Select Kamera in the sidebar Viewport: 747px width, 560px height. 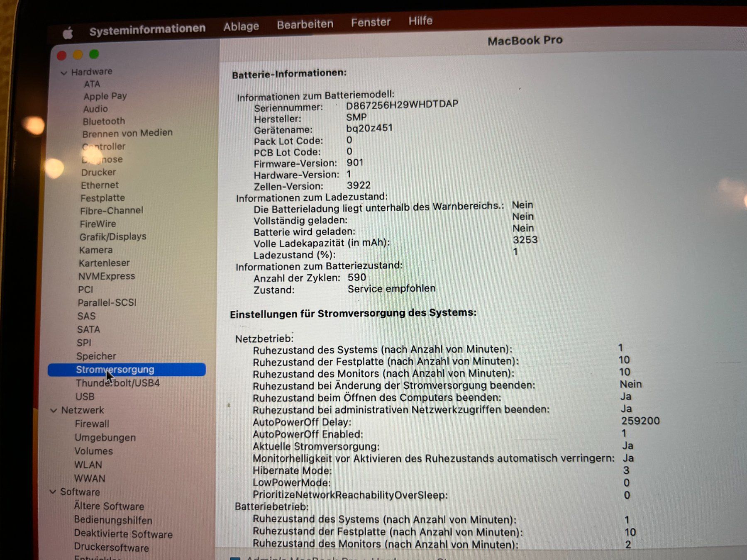click(x=96, y=250)
